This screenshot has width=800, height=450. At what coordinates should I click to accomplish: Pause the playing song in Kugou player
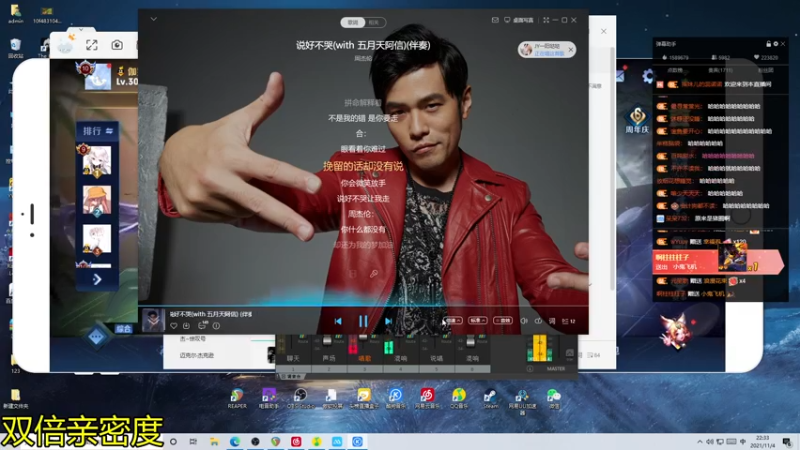coord(363,321)
